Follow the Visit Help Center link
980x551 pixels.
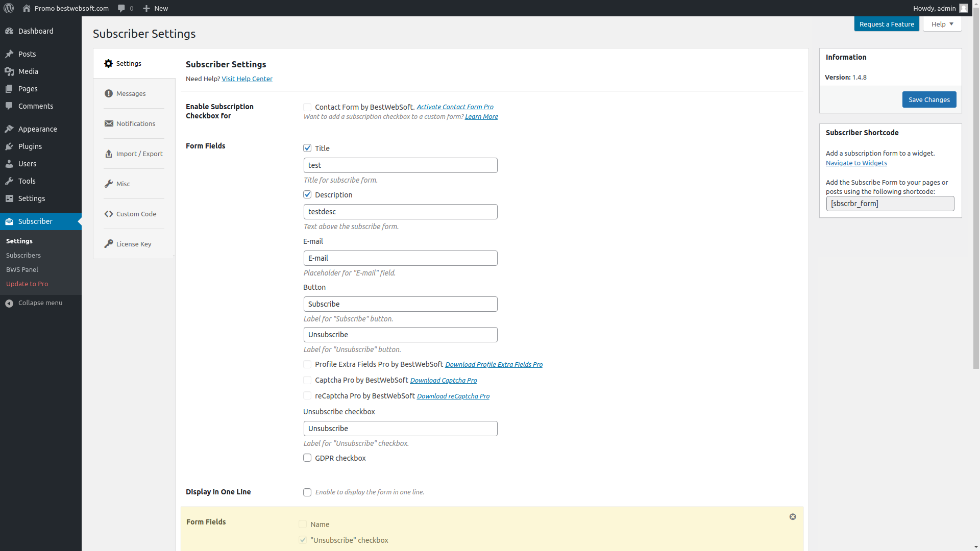[x=247, y=79]
